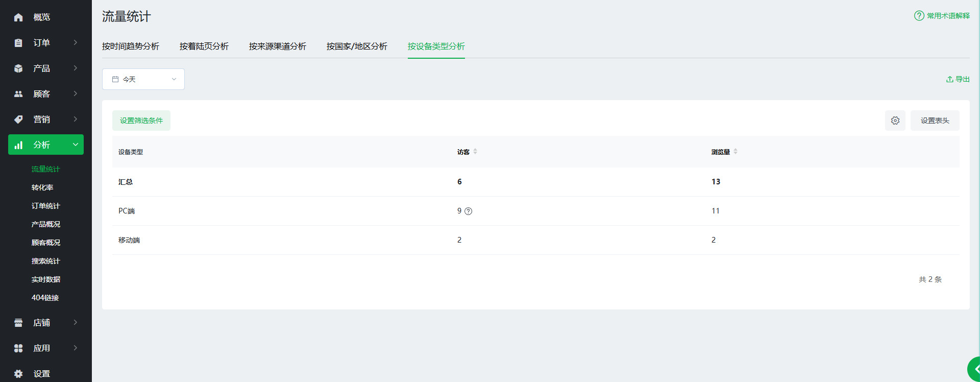This screenshot has height=382, width=980.
Task: Expand the 营销 menu chevron
Action: pyautogui.click(x=76, y=119)
